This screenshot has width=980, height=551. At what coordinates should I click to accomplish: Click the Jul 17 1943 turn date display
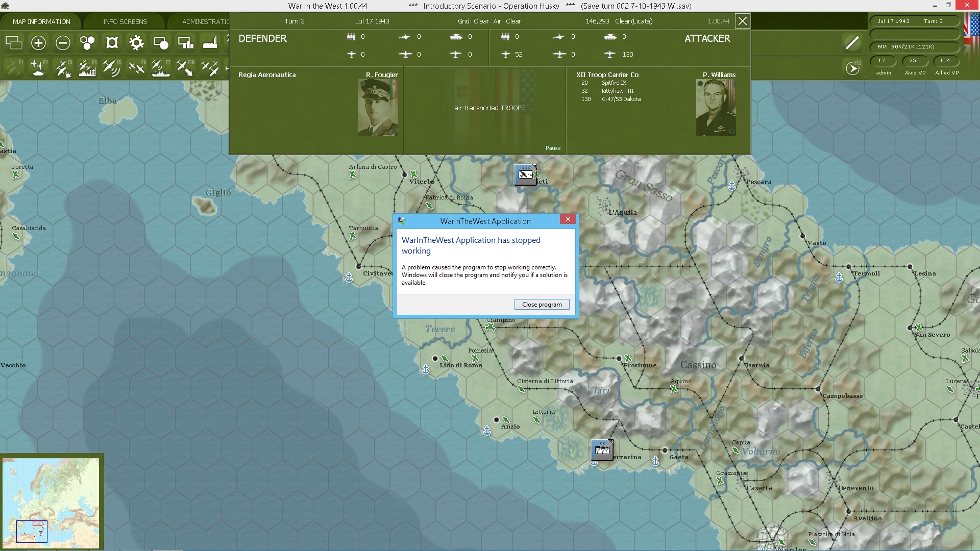coord(893,21)
